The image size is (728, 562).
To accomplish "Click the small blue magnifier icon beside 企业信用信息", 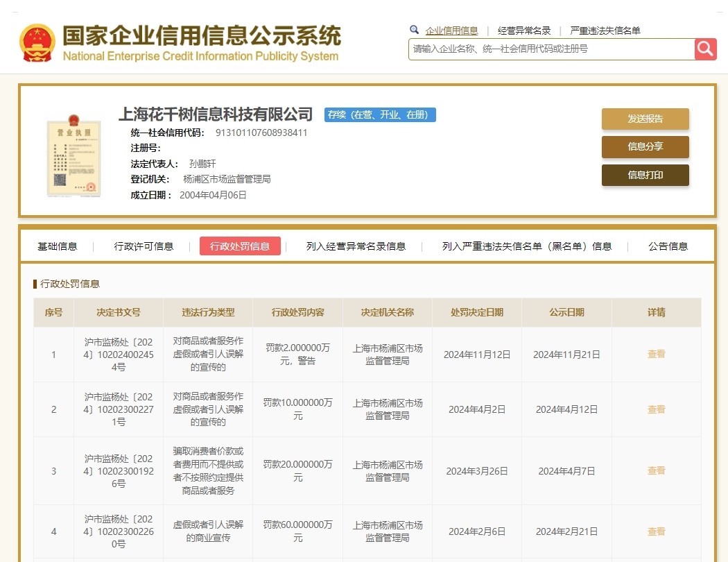I will click(414, 31).
